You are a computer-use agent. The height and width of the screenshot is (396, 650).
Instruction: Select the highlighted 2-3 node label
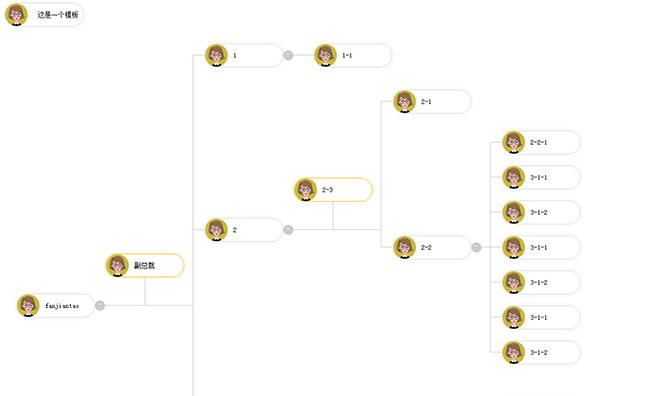327,189
